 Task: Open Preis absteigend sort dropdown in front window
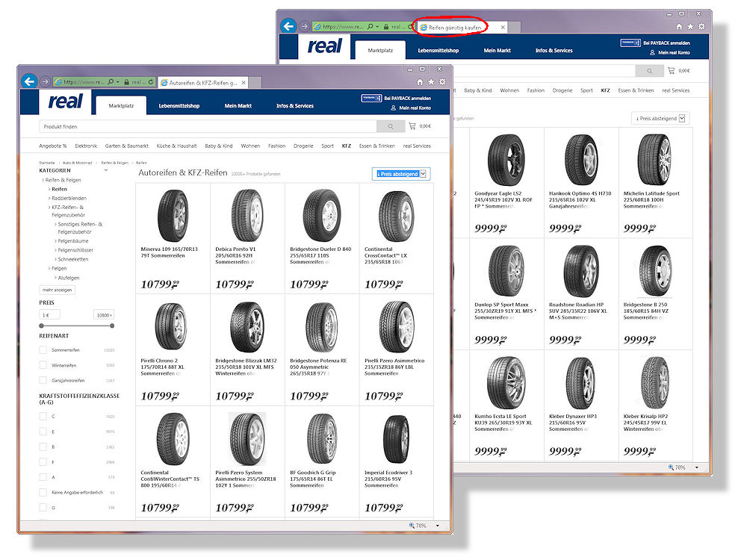pos(401,174)
